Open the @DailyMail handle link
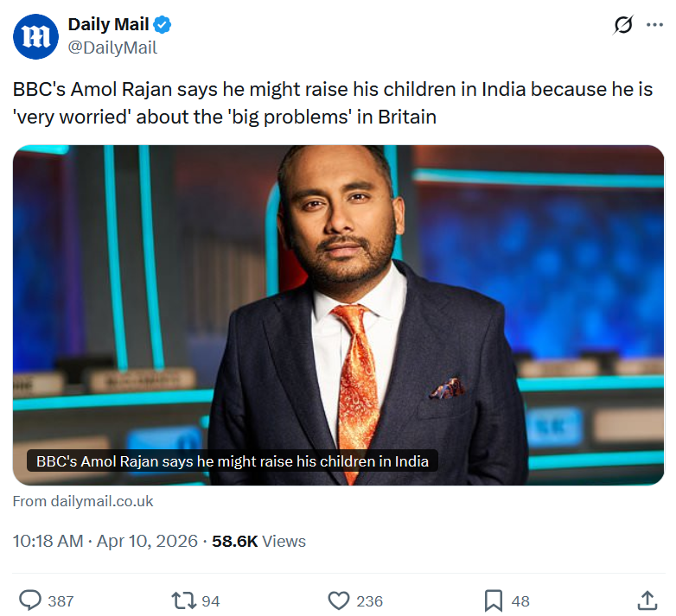 112,48
